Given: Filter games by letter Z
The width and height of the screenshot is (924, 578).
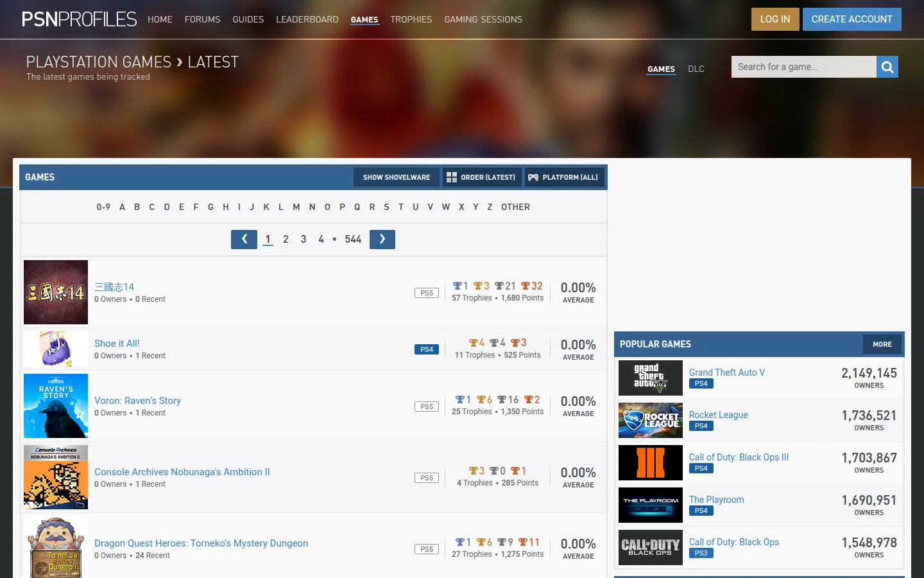Looking at the screenshot, I should (x=490, y=207).
